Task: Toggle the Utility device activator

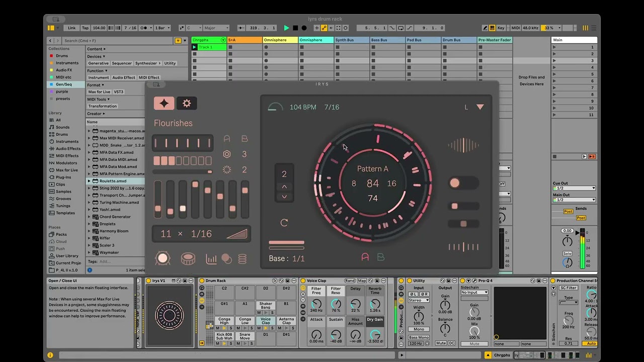Action: (x=409, y=281)
